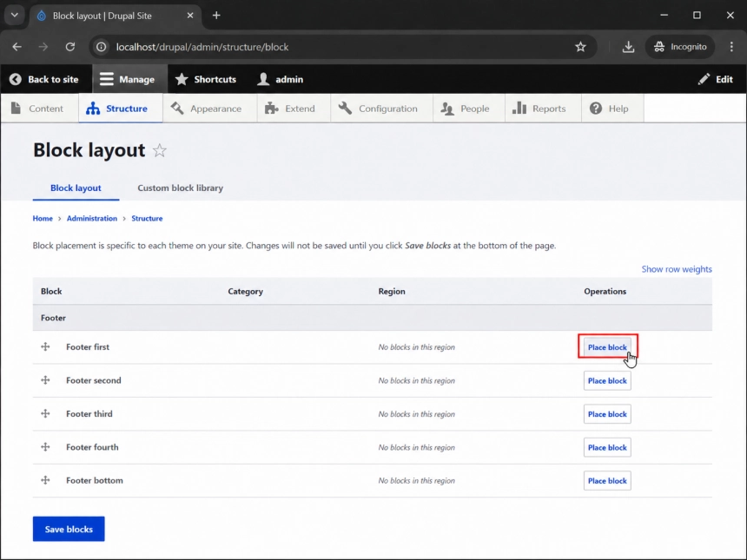
Task: Go to Structure breadcrumb link
Action: click(147, 218)
